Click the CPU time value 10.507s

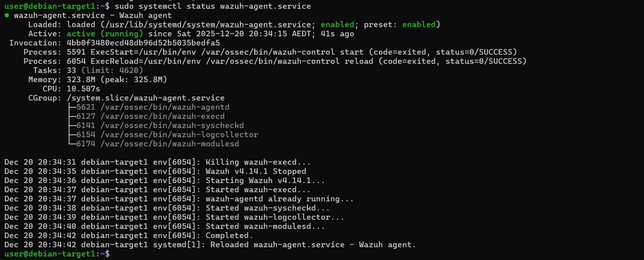tap(83, 89)
